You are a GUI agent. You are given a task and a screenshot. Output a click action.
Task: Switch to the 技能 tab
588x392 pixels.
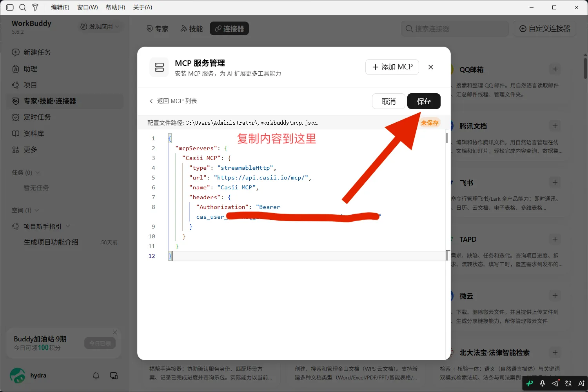[x=192, y=29]
